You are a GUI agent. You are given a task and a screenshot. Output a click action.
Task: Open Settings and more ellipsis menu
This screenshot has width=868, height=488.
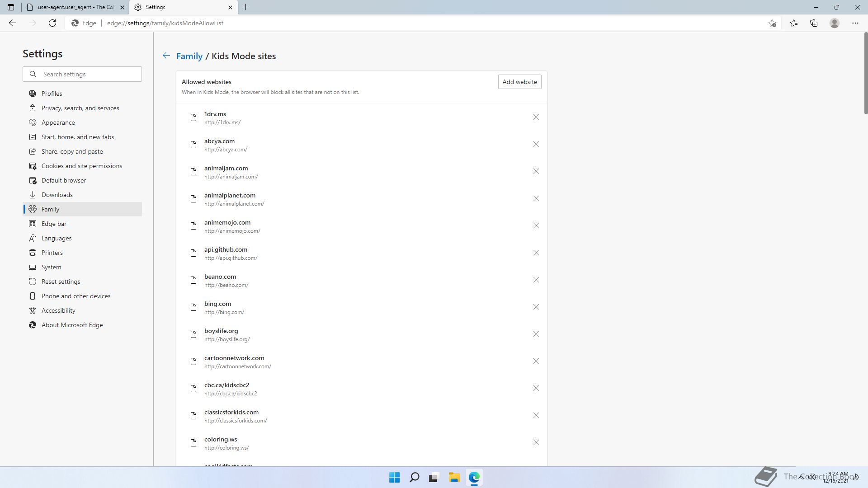tap(855, 23)
